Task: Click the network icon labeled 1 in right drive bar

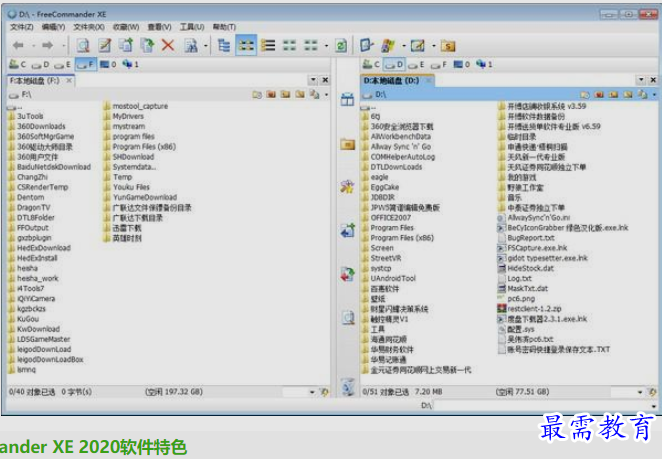Action: (x=484, y=65)
